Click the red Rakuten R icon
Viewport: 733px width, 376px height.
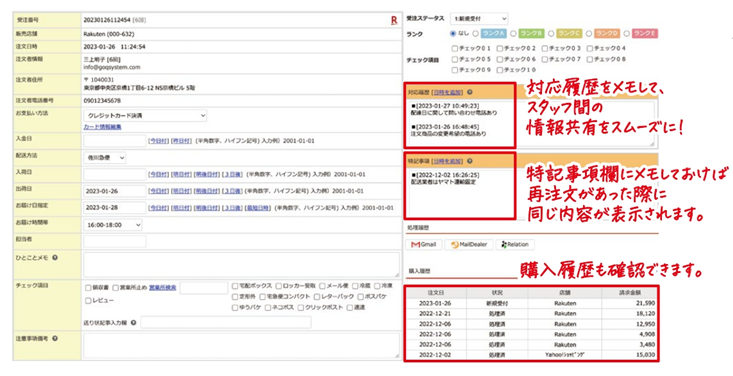click(394, 20)
